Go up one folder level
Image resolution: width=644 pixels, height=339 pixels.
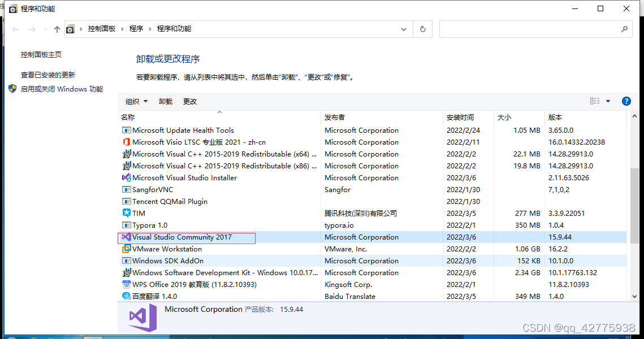[x=57, y=29]
